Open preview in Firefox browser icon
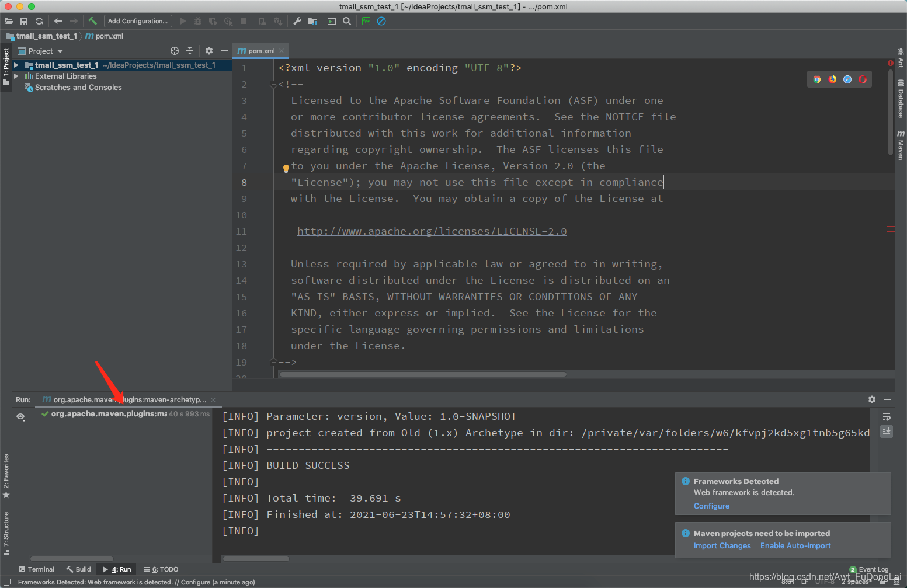This screenshot has height=588, width=907. [832, 79]
